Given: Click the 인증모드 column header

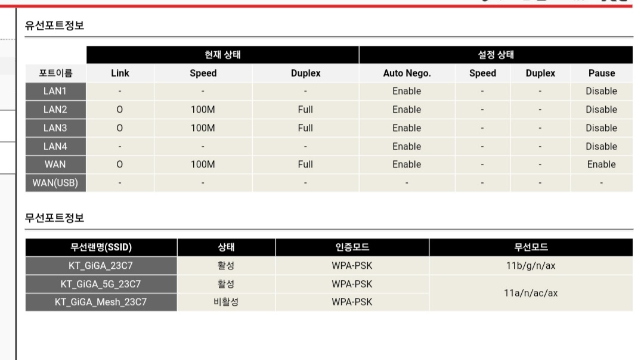Looking at the screenshot, I should pos(352,247).
